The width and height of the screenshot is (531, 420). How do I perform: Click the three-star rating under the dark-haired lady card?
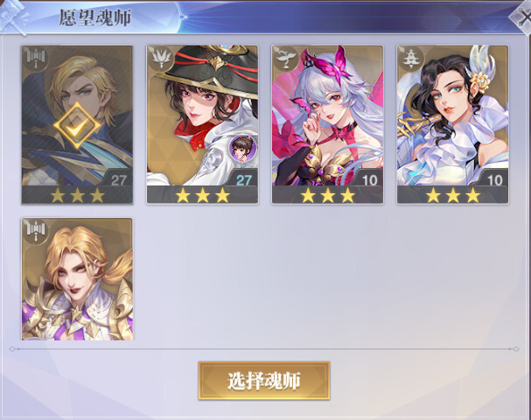click(x=453, y=195)
